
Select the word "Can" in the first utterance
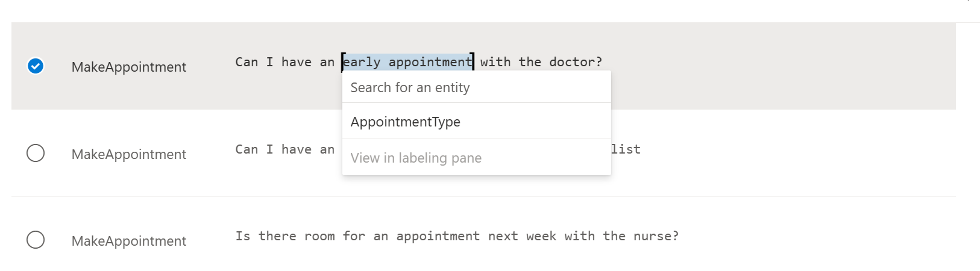pyautogui.click(x=247, y=62)
